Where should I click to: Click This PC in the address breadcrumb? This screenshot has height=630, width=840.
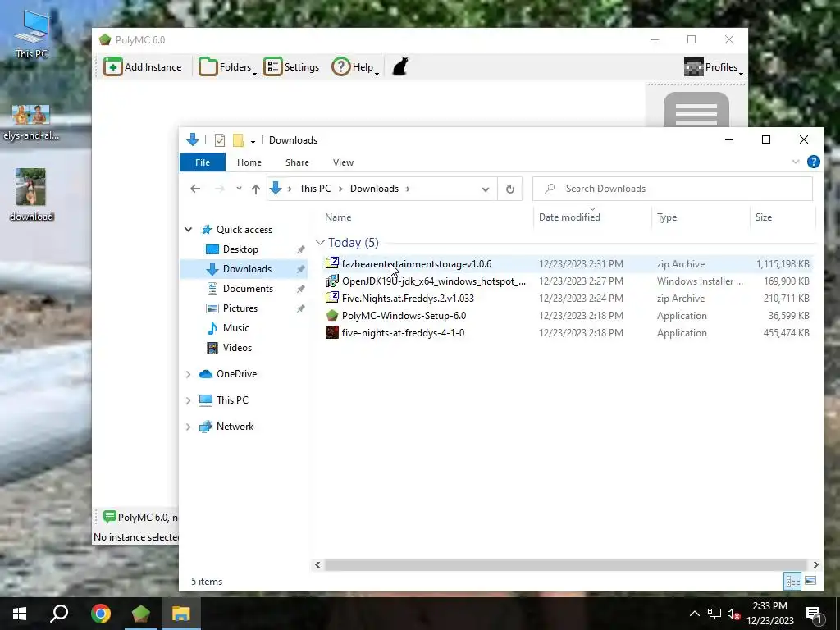coord(315,189)
